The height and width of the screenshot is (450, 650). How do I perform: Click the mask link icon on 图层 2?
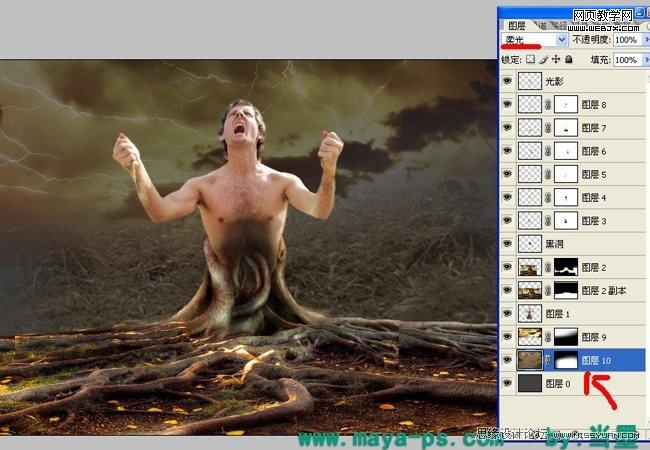(548, 267)
